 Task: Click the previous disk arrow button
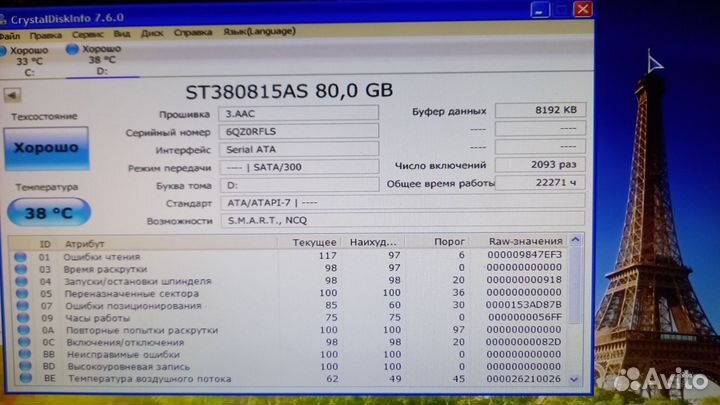pyautogui.click(x=12, y=96)
